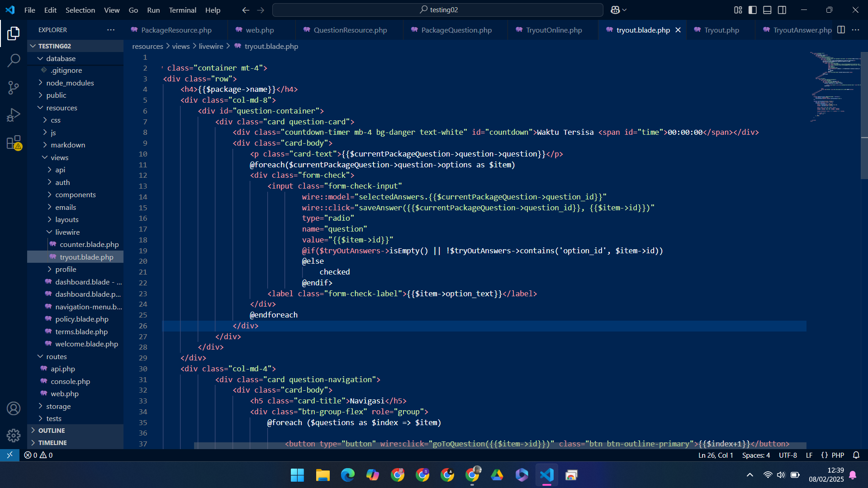Collapse the livewire folder
The width and height of the screenshot is (868, 488).
click(x=67, y=232)
